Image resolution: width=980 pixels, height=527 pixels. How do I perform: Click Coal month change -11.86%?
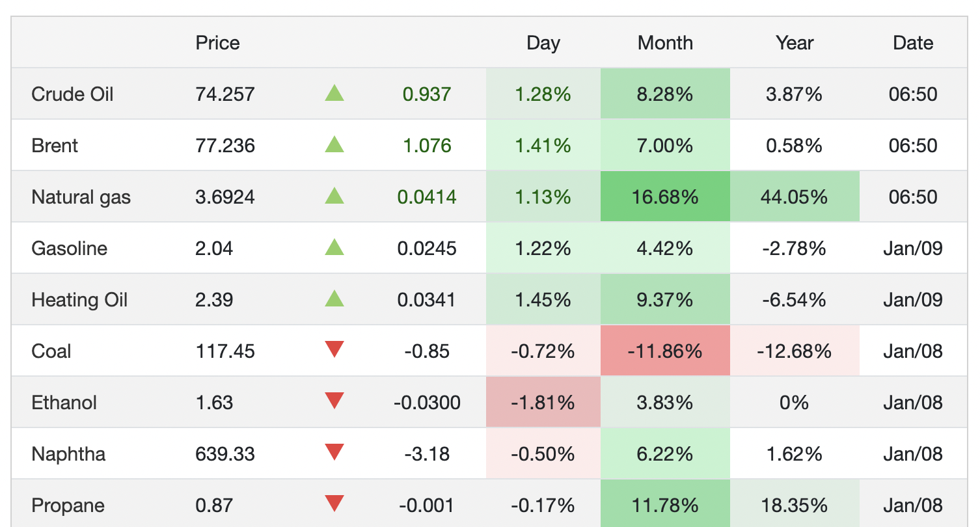pyautogui.click(x=665, y=351)
